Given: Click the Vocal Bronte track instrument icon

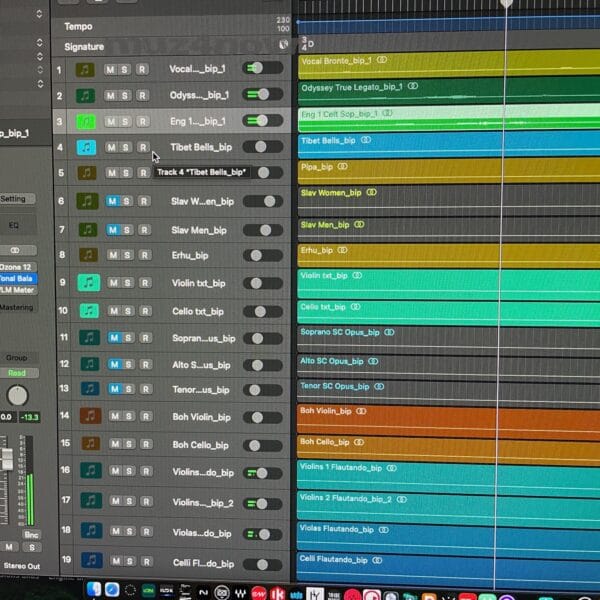Looking at the screenshot, I should (85, 70).
